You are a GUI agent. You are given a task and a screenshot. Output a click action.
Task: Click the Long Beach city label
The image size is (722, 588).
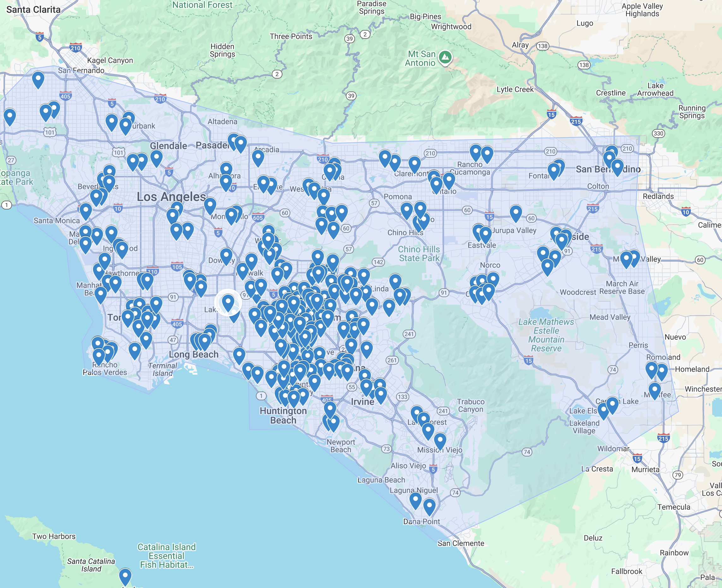coord(193,354)
